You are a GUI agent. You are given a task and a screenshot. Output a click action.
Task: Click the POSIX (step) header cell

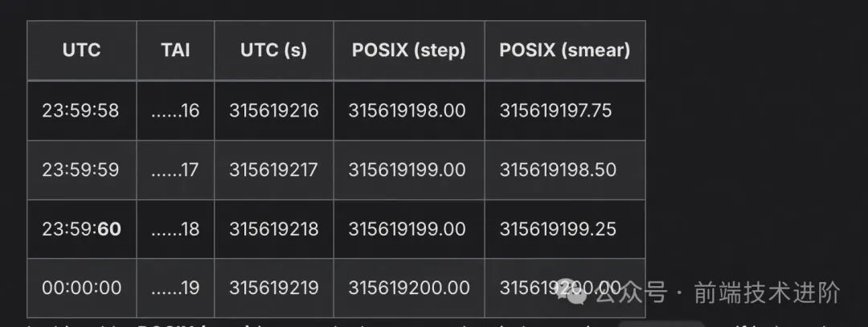[x=408, y=50]
